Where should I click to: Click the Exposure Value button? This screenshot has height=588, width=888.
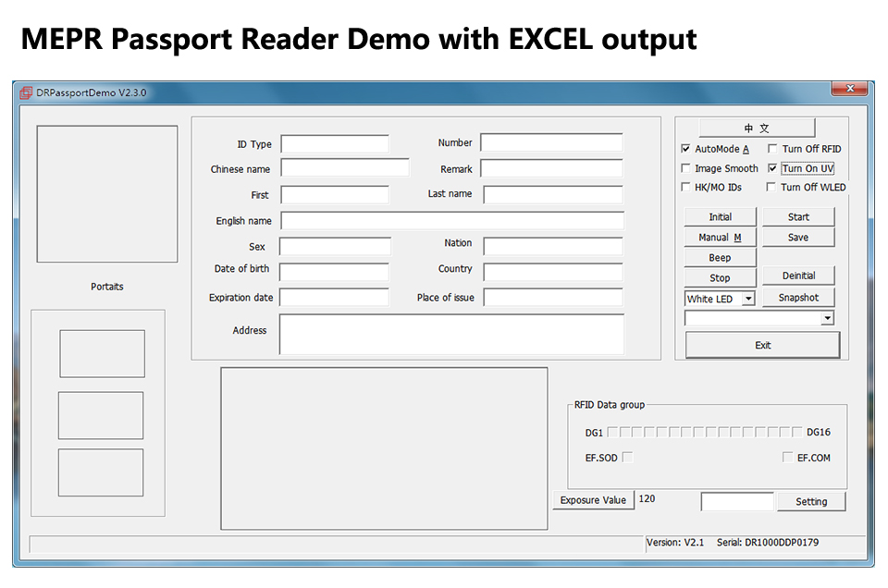[593, 500]
